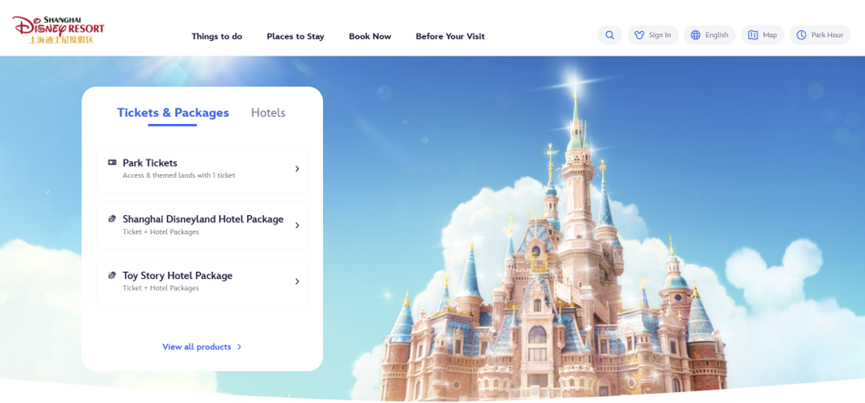
Task: Click 'Ticket + Hotel Packages' under Toy Story
Action: click(x=161, y=288)
